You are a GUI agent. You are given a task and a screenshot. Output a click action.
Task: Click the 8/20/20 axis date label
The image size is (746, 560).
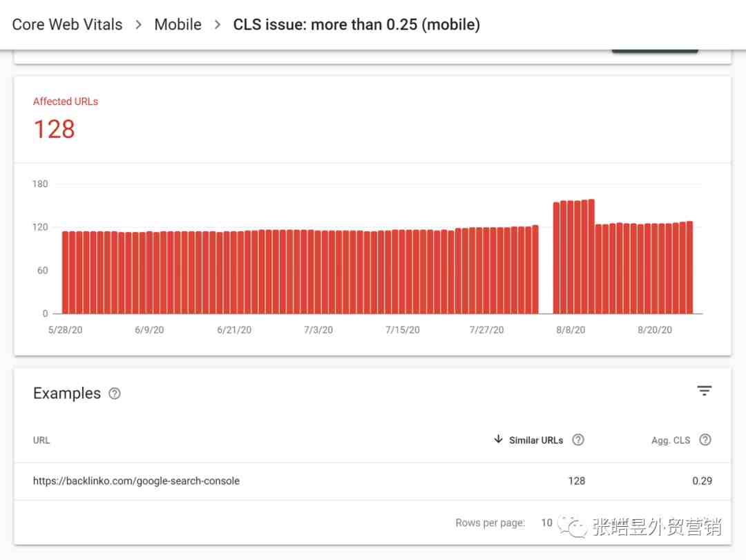(x=655, y=330)
